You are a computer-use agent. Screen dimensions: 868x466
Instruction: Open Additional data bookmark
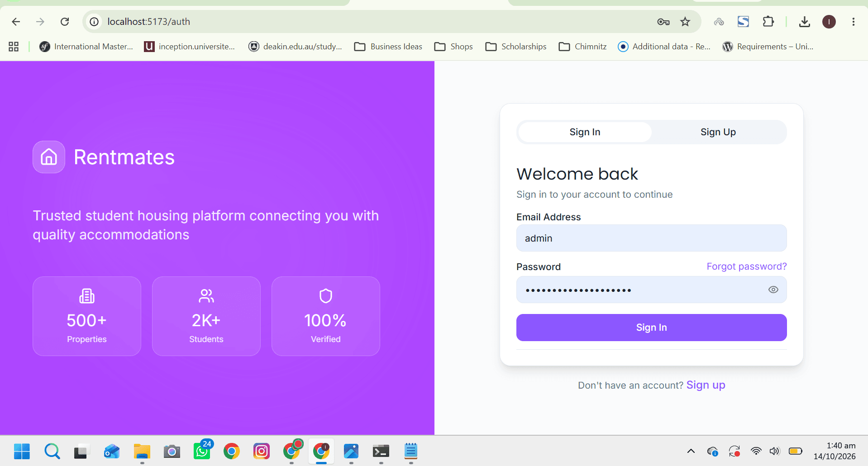pyautogui.click(x=664, y=47)
